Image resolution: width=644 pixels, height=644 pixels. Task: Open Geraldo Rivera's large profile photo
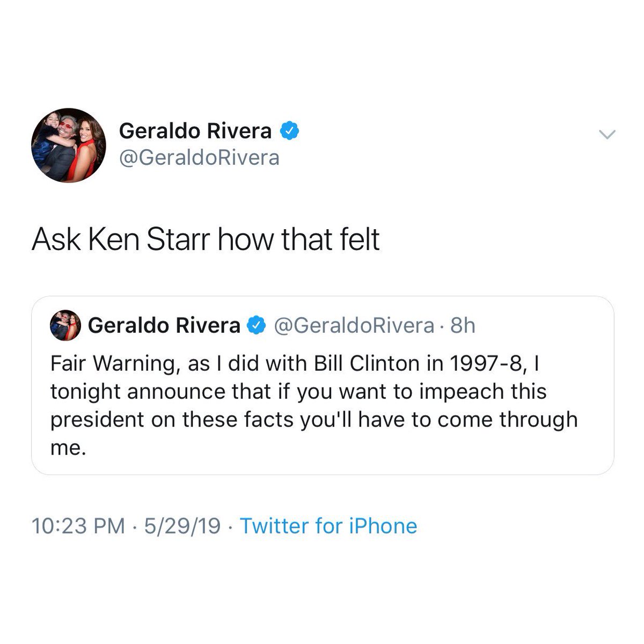68,145
